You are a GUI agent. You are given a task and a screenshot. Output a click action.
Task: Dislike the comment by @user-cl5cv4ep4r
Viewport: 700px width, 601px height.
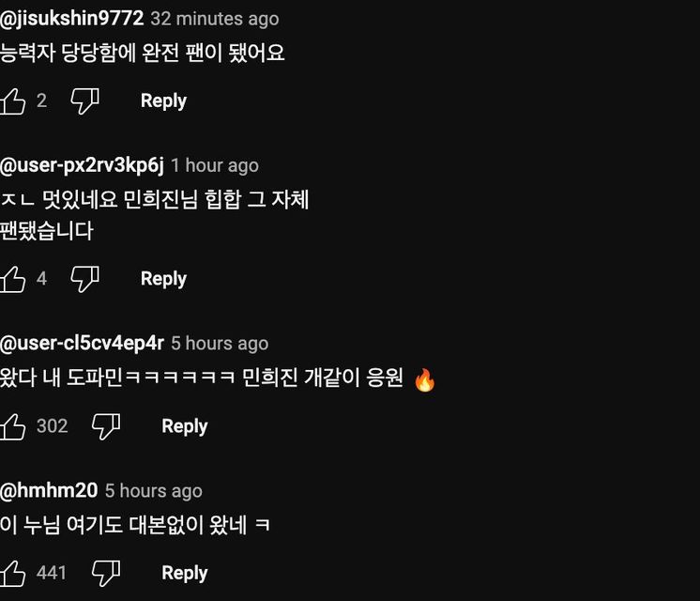coord(106,426)
